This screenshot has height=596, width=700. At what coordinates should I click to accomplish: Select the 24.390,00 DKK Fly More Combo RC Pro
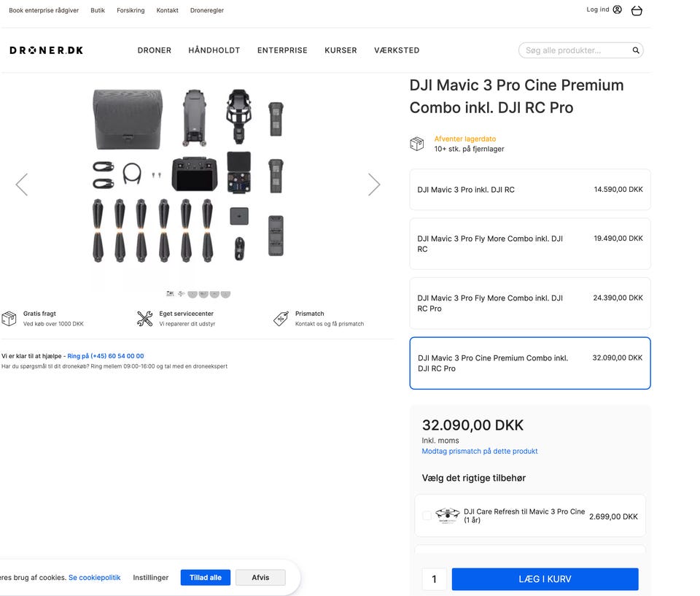(x=529, y=303)
